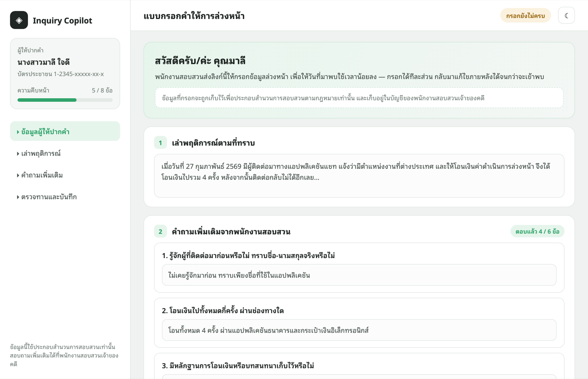Click the กรอกยังไม่ครบ status badge
The height and width of the screenshot is (379, 588).
pos(525,16)
